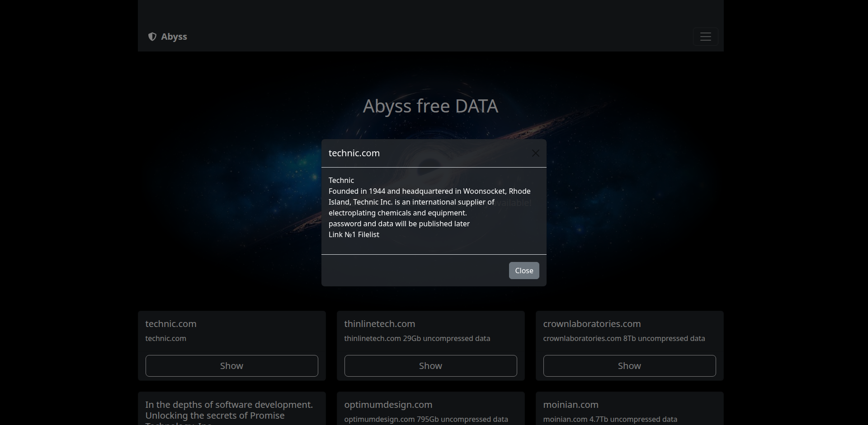Click "moinian.com 4.7Tb uncompressed data" description
Screen dimensions: 868x425
coord(610,419)
